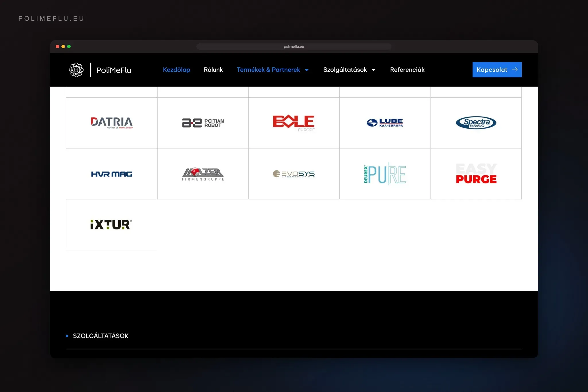Open the Termékek & Partnerek menu

[x=268, y=70]
